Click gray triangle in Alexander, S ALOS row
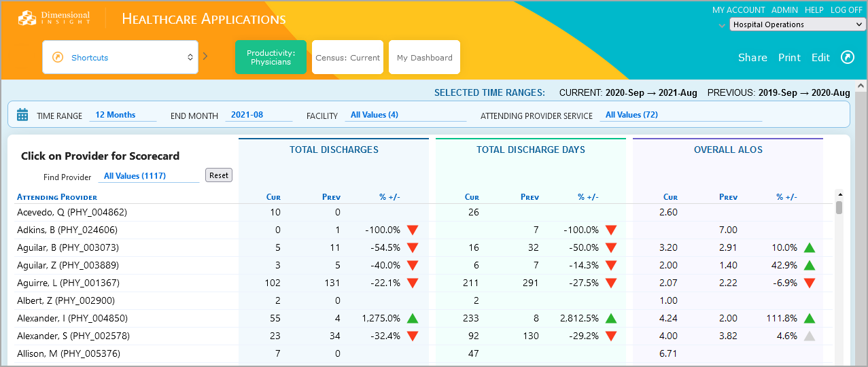The width and height of the screenshot is (868, 367). [x=809, y=336]
